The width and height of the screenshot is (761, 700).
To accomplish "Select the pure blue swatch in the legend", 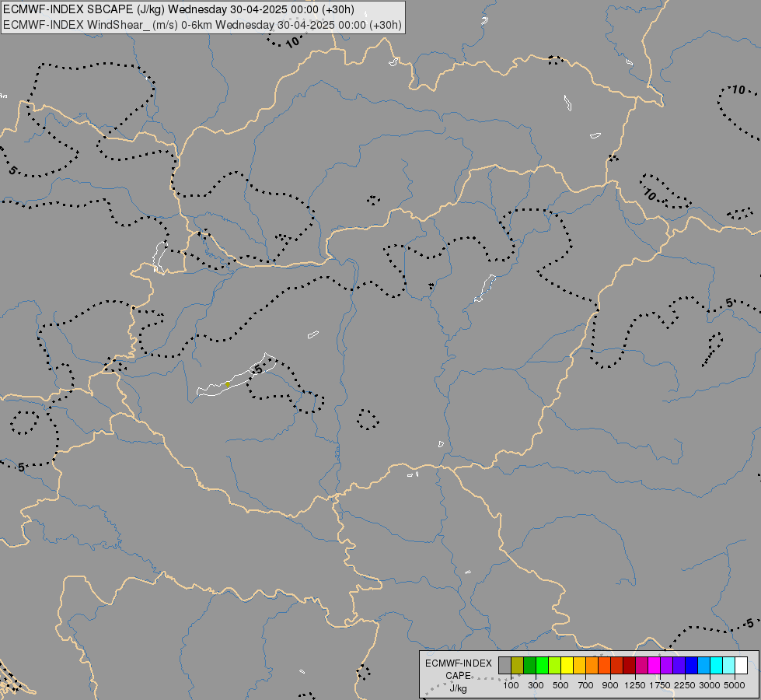I will click(x=691, y=665).
